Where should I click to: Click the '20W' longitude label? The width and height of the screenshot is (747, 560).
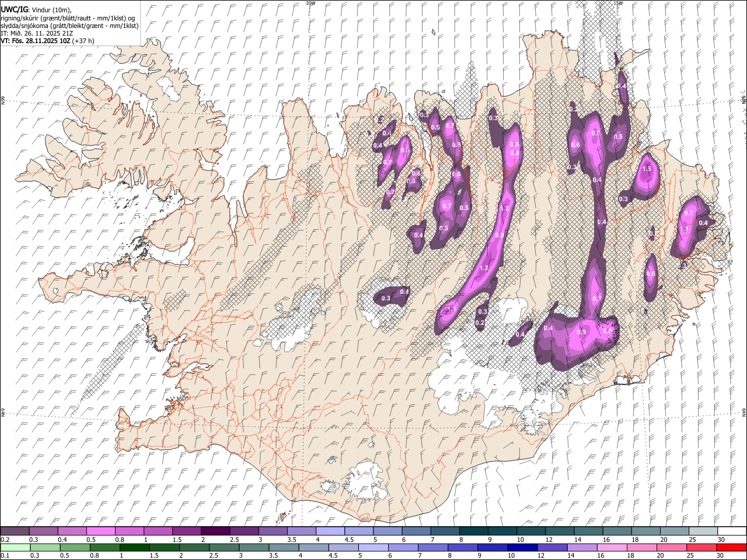[310, 3]
